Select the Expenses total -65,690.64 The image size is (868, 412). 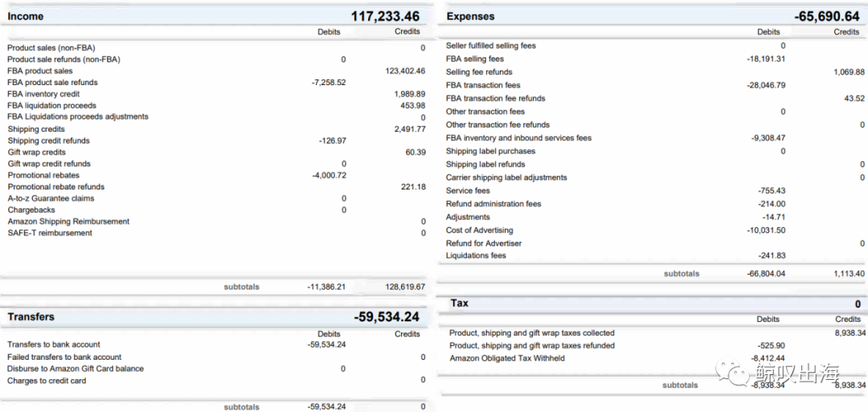(825, 16)
